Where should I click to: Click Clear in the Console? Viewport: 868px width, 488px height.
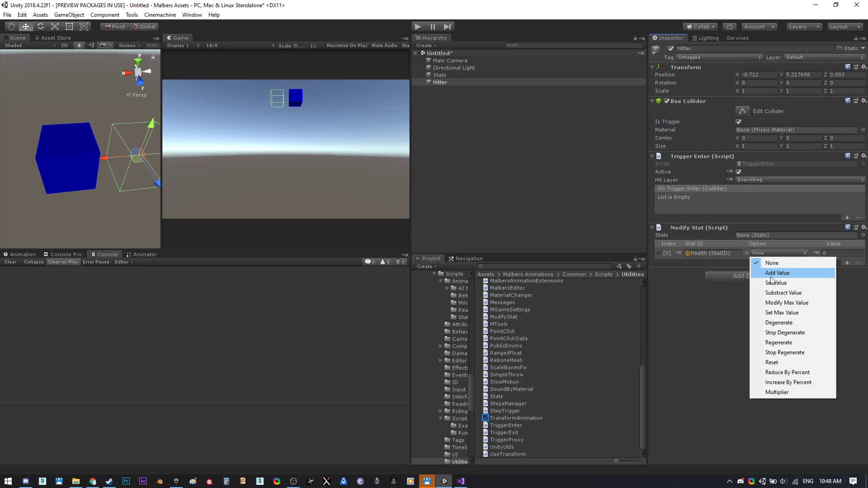[10, 262]
